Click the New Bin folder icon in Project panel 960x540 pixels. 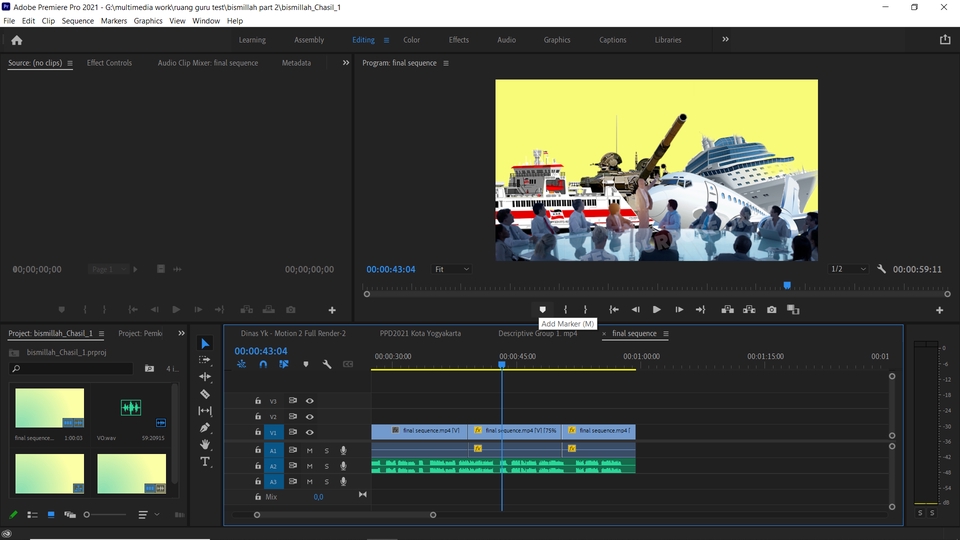point(149,369)
